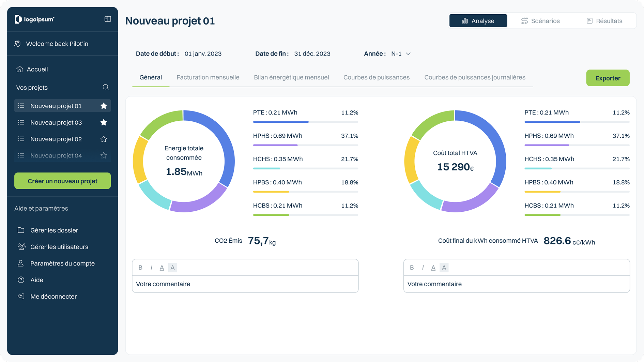The height and width of the screenshot is (362, 644).
Task: Click the question mark Aide icon
Action: pos(21,280)
